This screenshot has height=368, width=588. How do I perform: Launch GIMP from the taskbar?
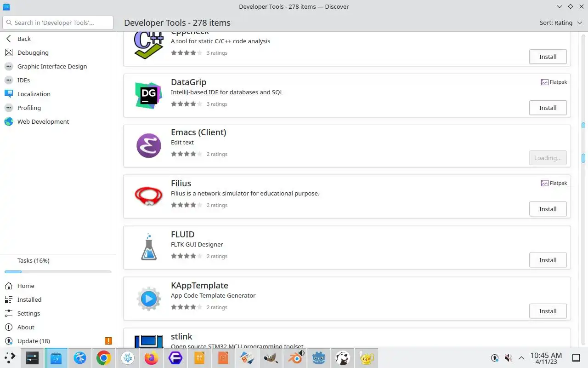click(271, 358)
